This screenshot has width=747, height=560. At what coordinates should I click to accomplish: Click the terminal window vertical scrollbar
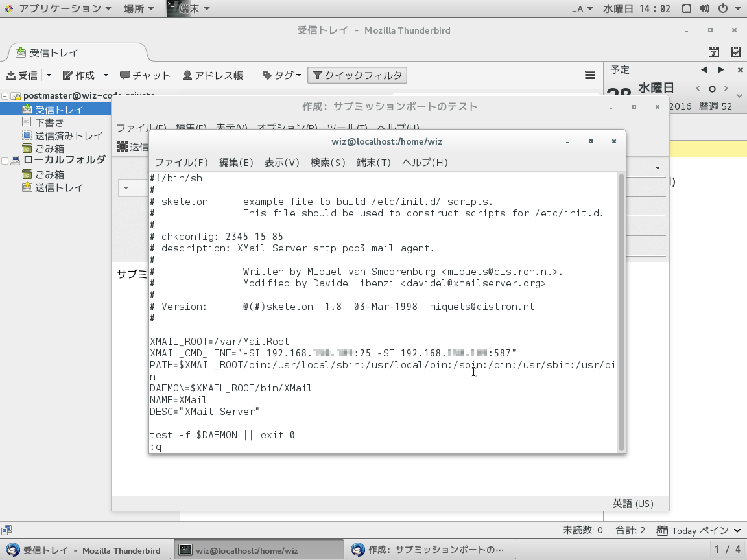click(621, 312)
